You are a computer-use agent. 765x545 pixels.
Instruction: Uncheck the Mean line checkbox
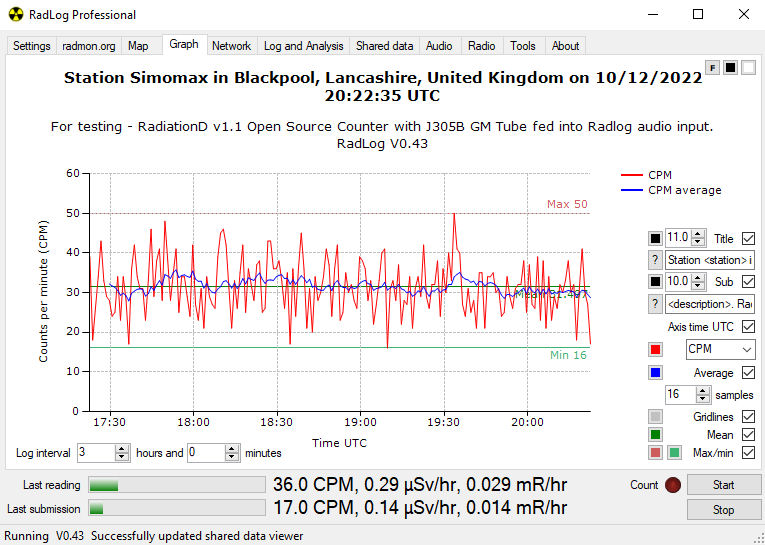point(748,435)
